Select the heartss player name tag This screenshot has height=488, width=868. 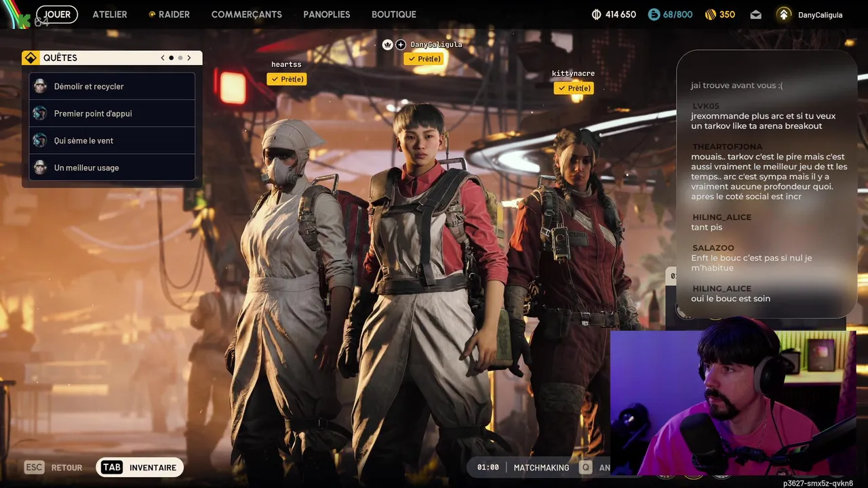coord(286,64)
